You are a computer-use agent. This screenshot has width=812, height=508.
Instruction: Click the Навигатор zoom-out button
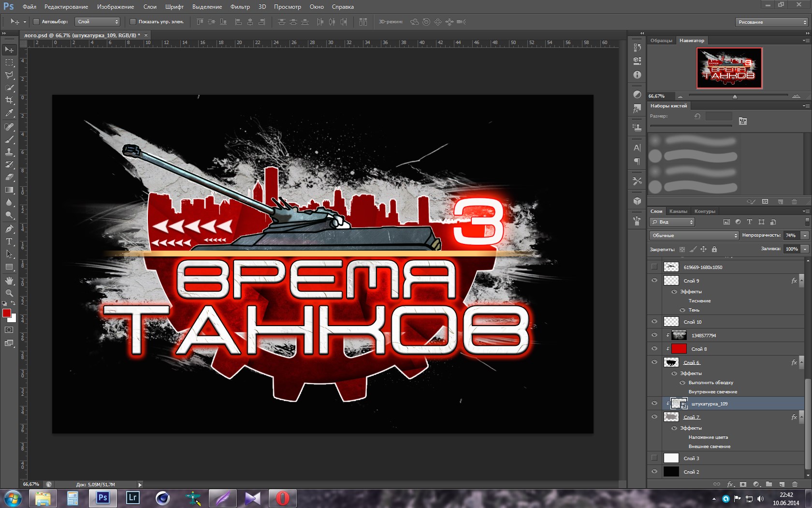[x=681, y=96]
